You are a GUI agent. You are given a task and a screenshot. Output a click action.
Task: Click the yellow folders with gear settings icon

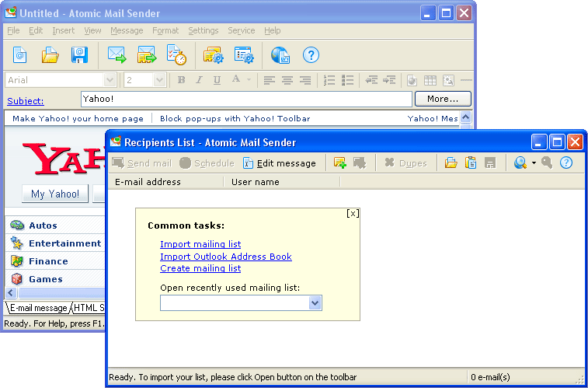point(214,55)
